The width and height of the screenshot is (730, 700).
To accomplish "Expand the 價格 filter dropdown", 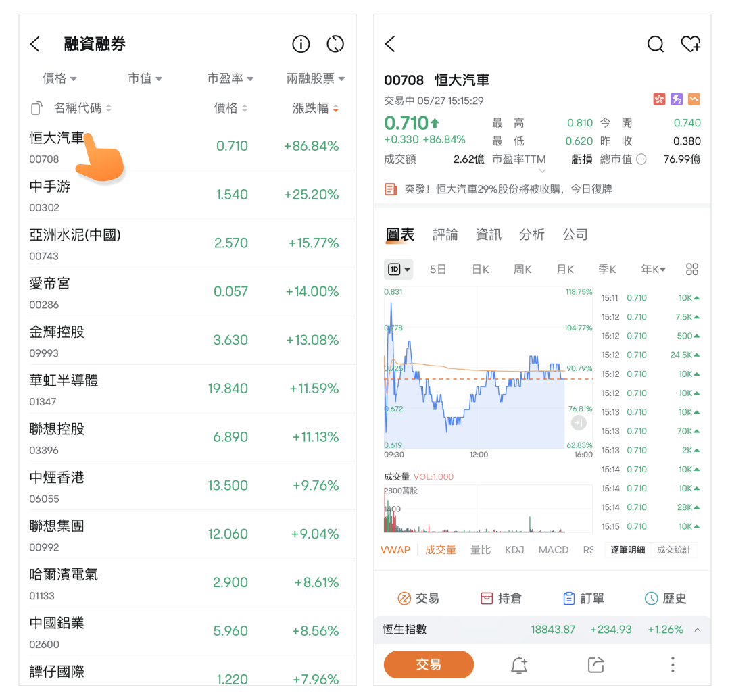I will pos(59,79).
